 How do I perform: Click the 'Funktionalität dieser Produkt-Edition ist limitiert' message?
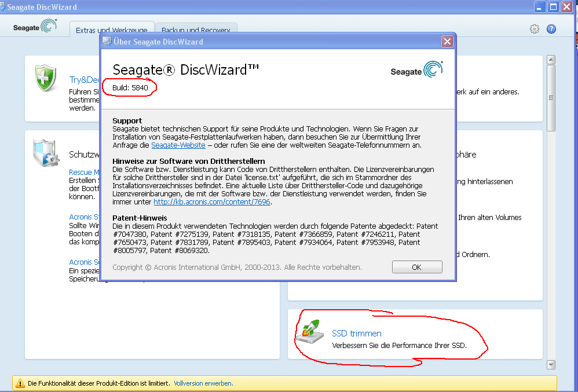click(99, 383)
